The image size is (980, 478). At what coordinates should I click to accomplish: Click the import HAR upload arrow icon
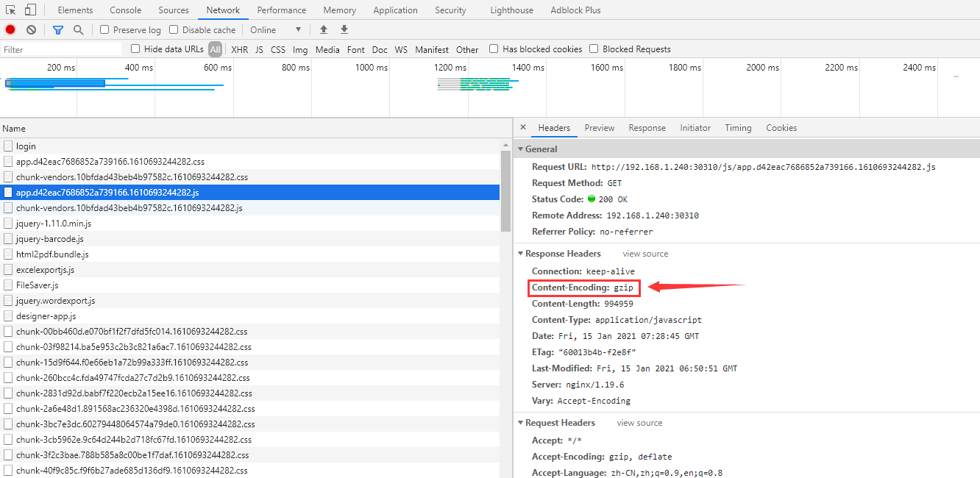tap(323, 29)
